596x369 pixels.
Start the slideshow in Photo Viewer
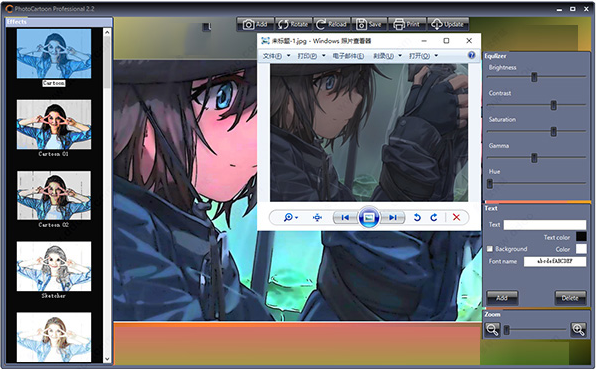pos(369,217)
